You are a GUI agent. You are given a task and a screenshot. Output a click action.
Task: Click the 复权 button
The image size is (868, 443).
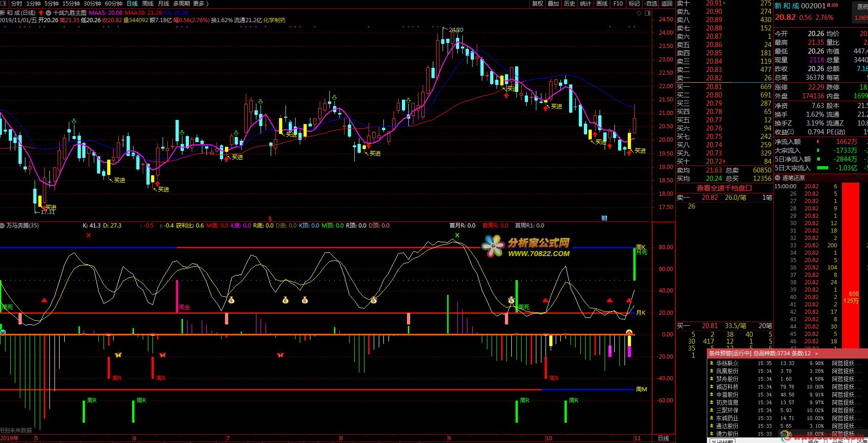click(538, 3)
